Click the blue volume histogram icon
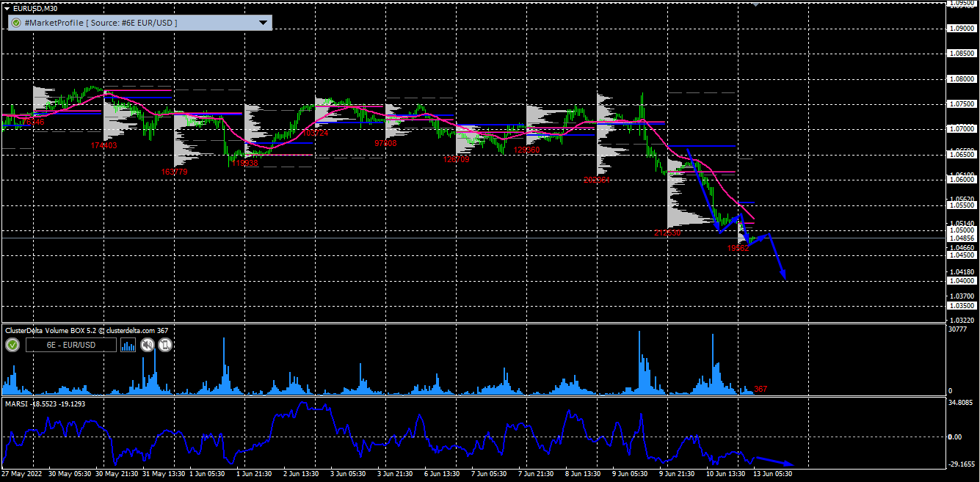 (x=129, y=345)
